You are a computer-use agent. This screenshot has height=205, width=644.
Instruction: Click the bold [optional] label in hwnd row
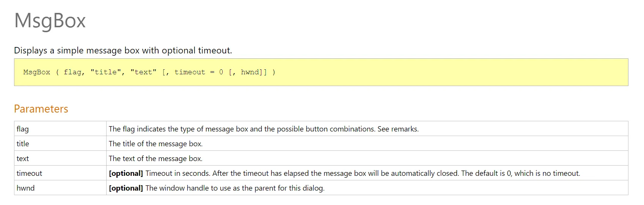point(126,188)
